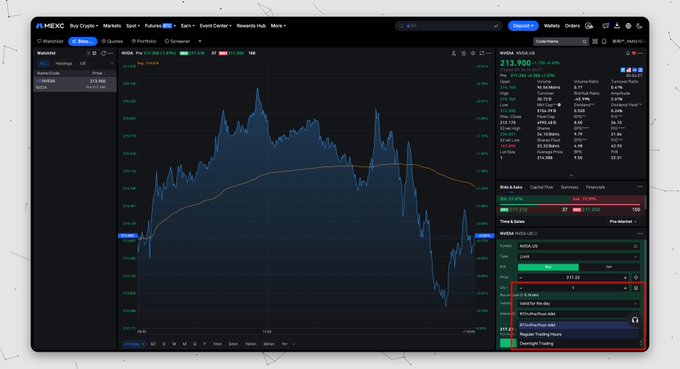Open the messages chat icon
This screenshot has width=680, height=369.
click(606, 26)
